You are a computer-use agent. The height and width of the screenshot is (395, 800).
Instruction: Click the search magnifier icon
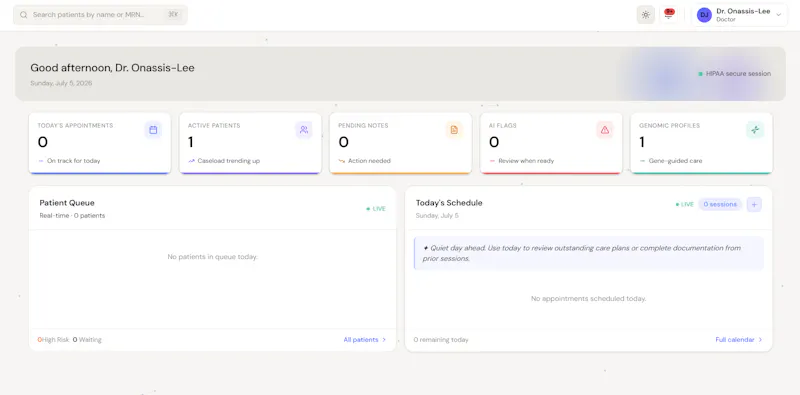click(23, 15)
